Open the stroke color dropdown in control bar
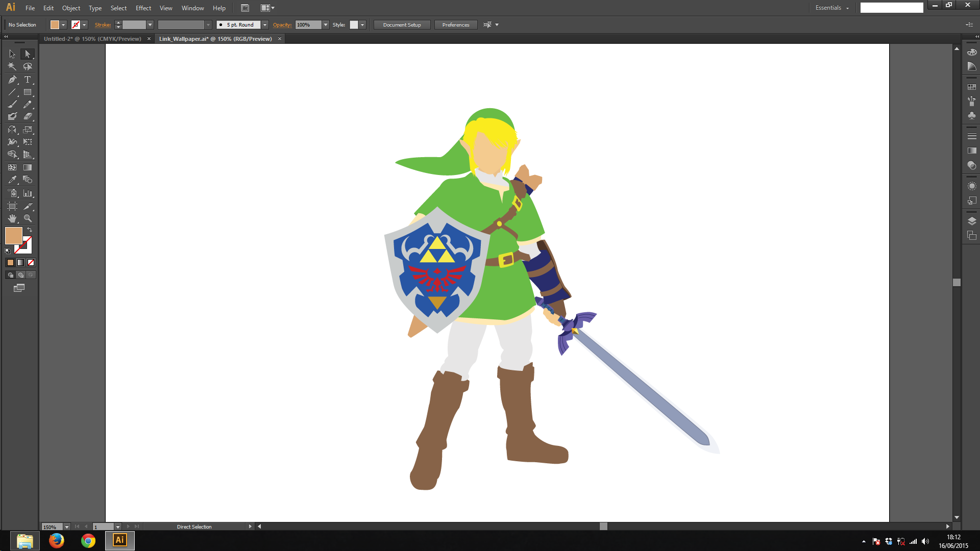 pos(84,25)
